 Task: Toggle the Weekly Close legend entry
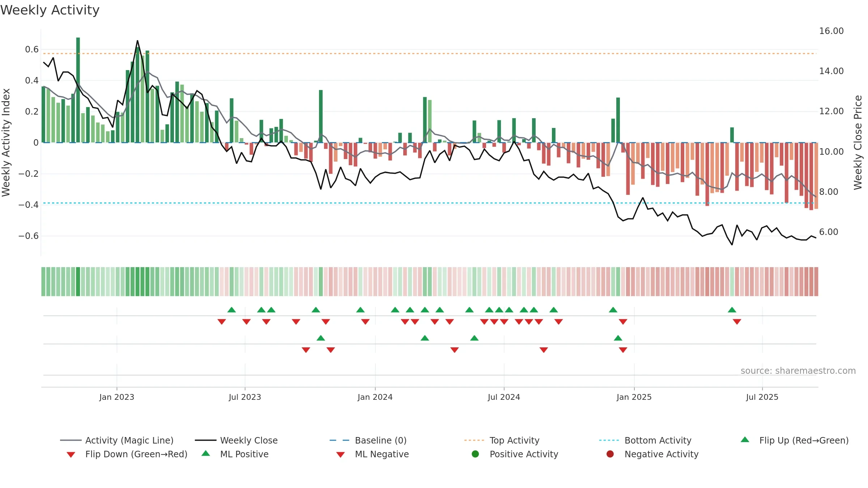pos(236,440)
